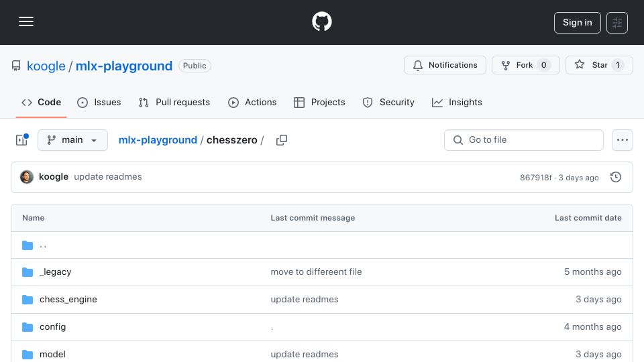Image resolution: width=644 pixels, height=362 pixels.
Task: Click the 'Last commit date' column header
Action: click(x=588, y=218)
